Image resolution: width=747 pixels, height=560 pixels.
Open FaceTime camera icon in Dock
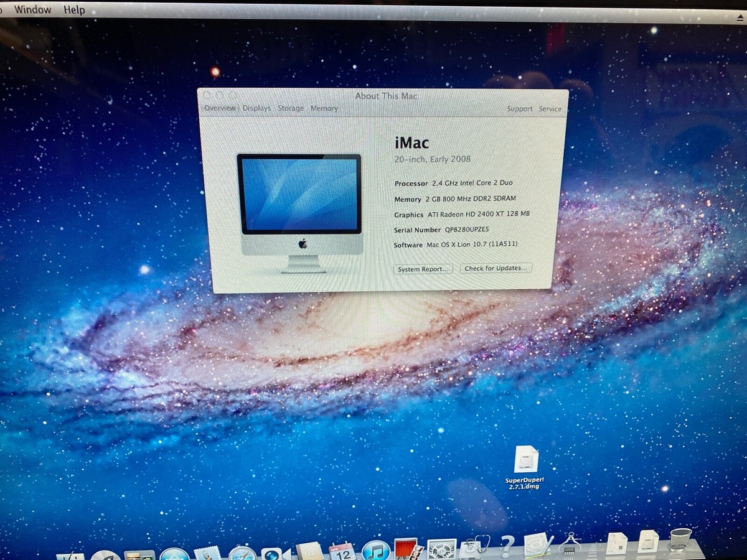tap(275, 553)
